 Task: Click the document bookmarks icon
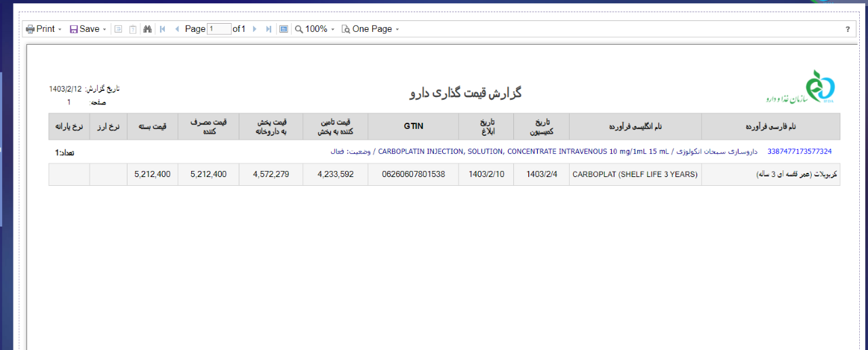[118, 29]
